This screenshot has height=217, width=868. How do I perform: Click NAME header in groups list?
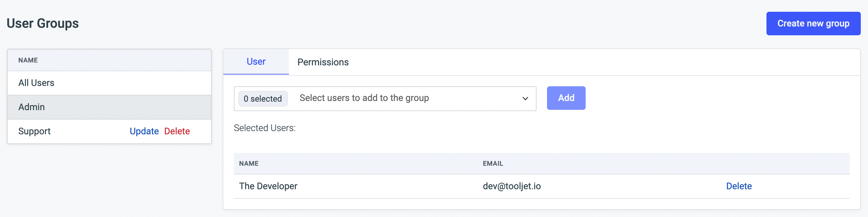28,60
